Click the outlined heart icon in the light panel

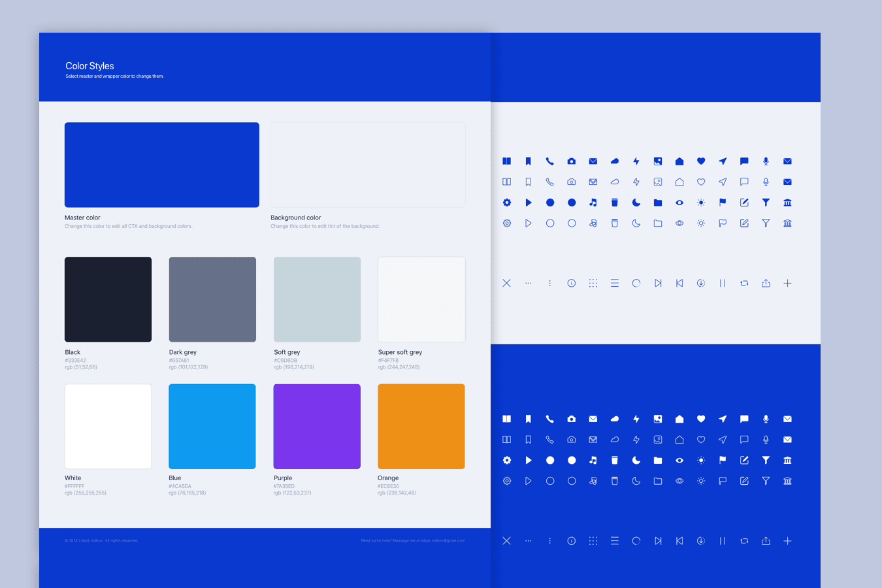701,182
